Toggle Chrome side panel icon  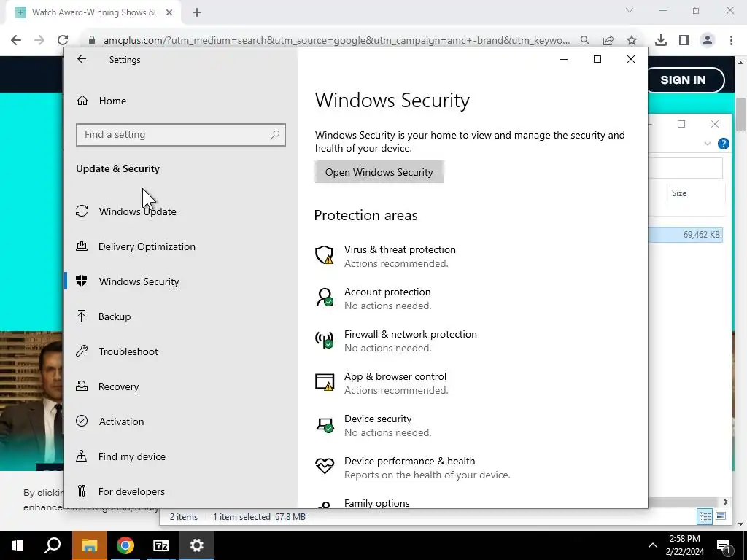coord(684,40)
